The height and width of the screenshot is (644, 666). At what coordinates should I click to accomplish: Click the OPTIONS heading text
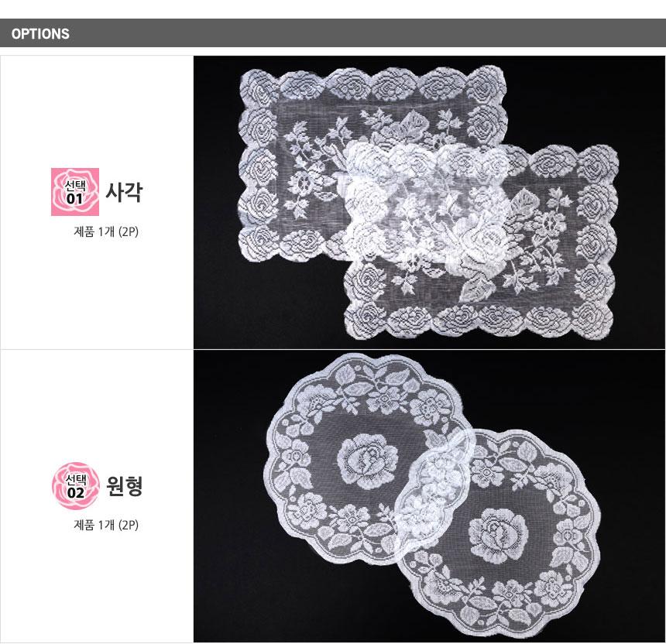[40, 34]
